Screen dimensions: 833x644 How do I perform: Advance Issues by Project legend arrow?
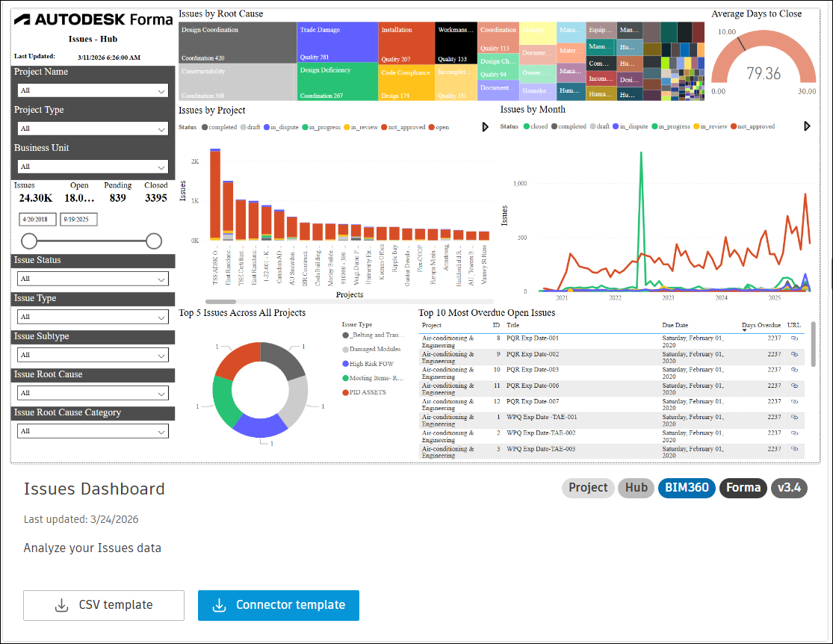click(x=485, y=127)
